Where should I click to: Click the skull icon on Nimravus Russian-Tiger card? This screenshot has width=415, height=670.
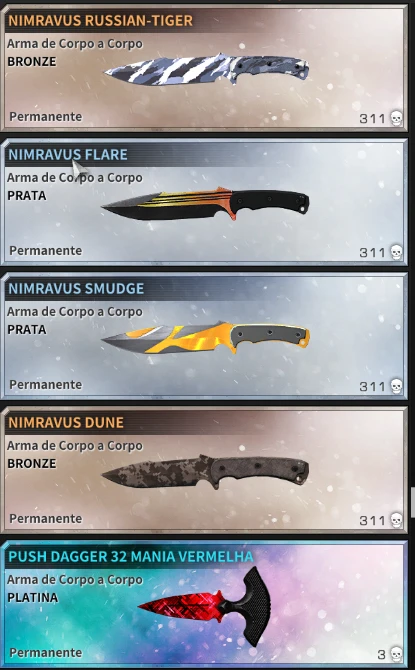click(x=397, y=118)
